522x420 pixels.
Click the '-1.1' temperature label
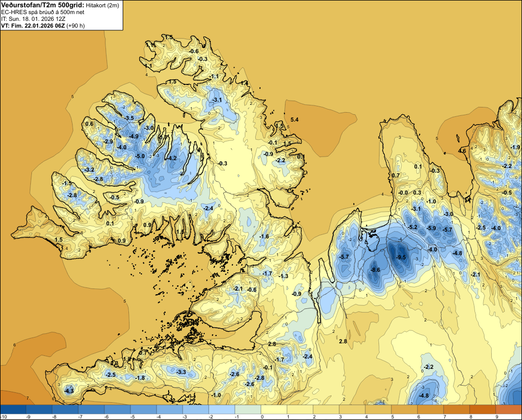pos(214,77)
